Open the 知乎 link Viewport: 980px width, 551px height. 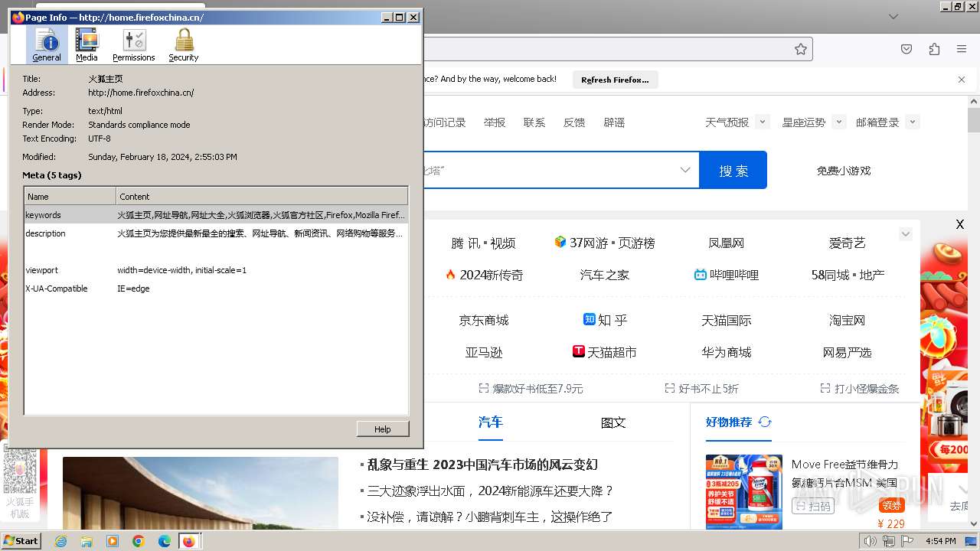tap(605, 320)
